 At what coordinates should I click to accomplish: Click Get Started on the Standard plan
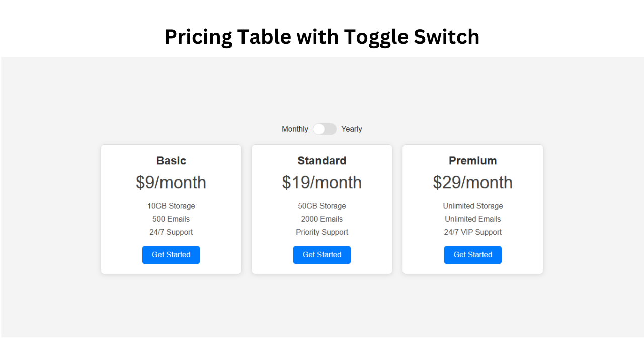pos(322,255)
